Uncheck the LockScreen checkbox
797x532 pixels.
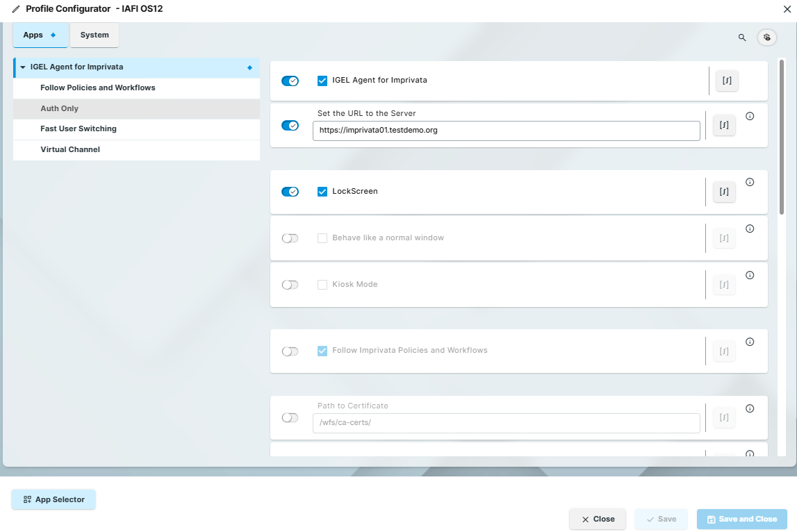pos(322,191)
